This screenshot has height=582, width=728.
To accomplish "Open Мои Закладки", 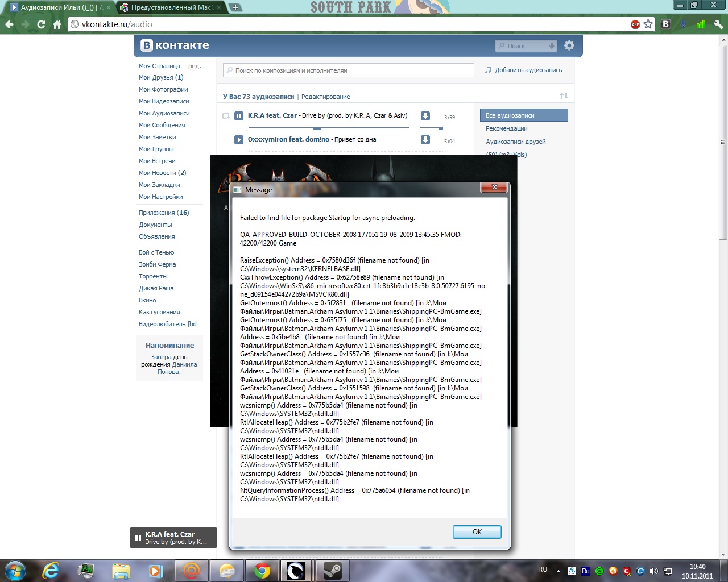I will (x=159, y=185).
